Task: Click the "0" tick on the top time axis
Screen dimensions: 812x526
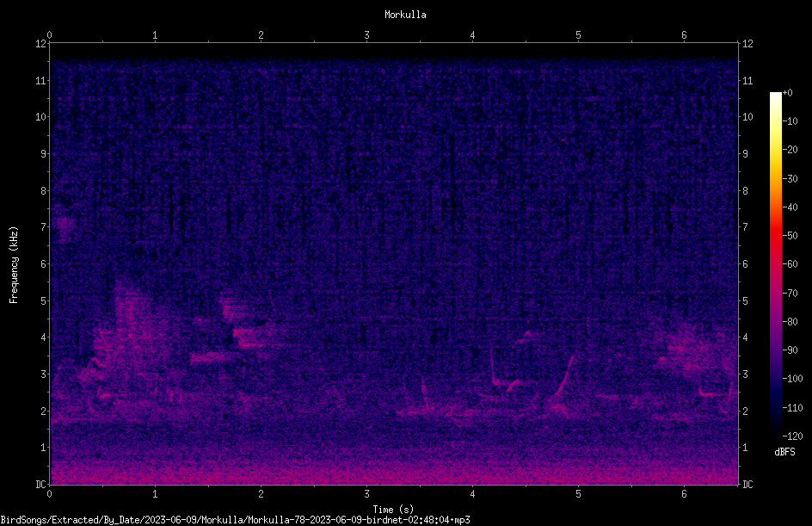Action: (x=49, y=35)
